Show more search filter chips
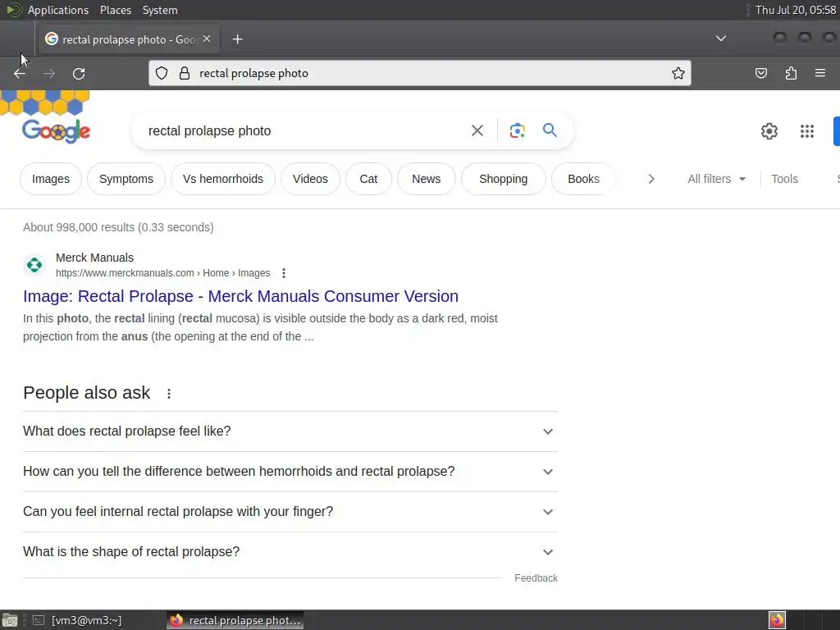The image size is (840, 630). coord(651,179)
